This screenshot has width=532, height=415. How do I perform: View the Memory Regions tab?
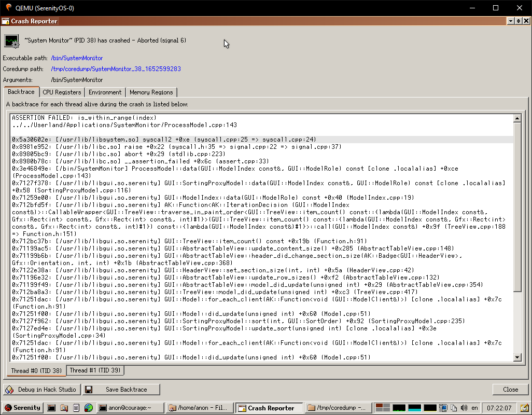click(151, 92)
